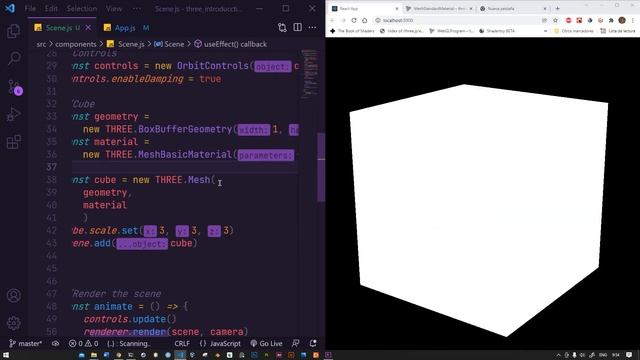
Task: Click the editor minimap
Action: [309, 73]
